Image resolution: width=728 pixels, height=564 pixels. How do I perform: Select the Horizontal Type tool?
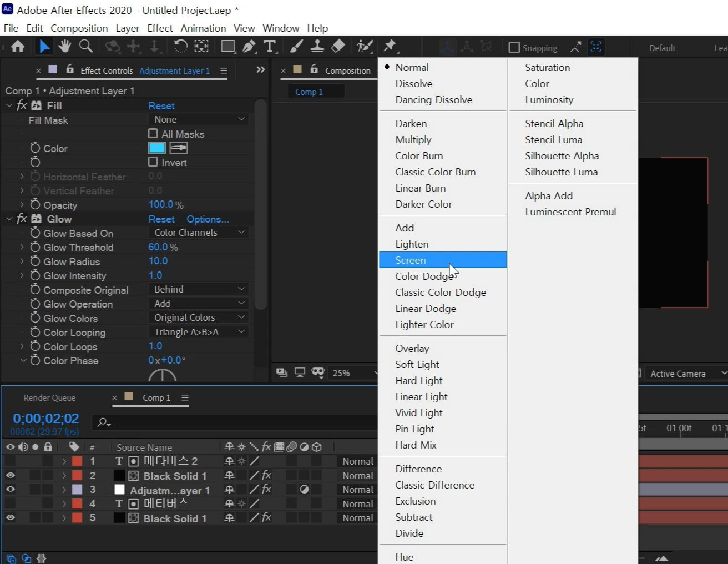tap(270, 46)
